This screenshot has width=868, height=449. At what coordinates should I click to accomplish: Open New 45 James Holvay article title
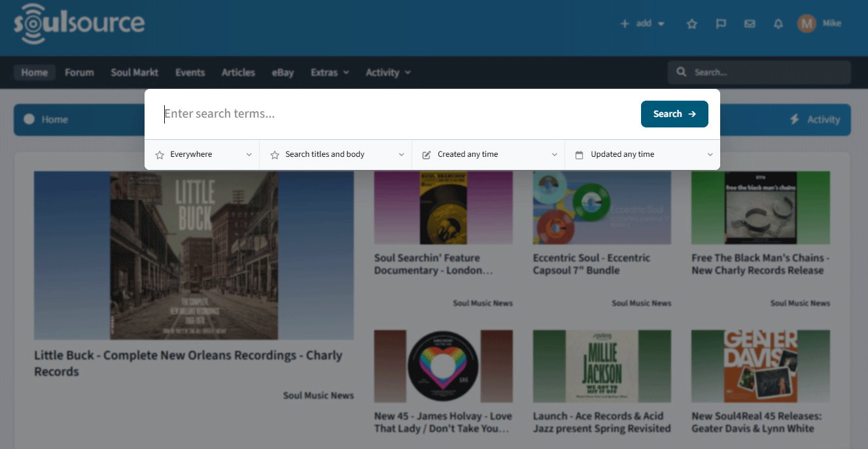pos(443,422)
